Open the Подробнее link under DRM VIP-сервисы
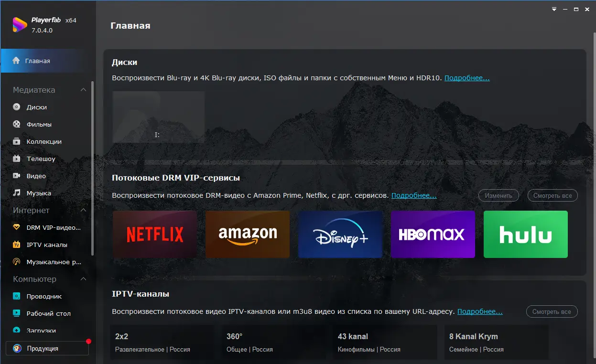This screenshot has width=596, height=364. coord(414,195)
